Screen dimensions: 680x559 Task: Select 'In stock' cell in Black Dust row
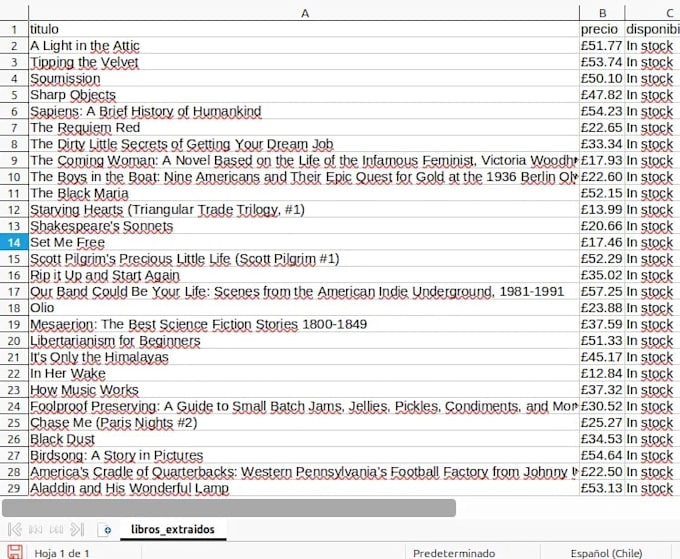653,439
